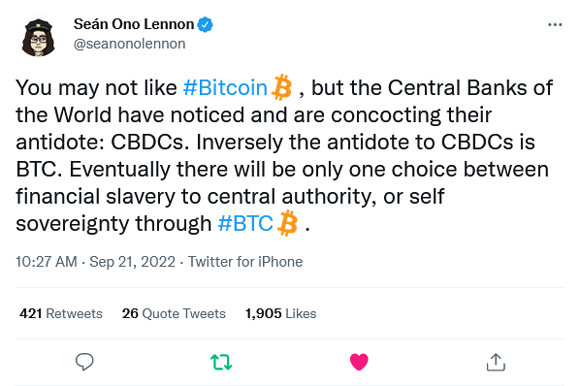Screen dimensions: 580x386
Task: Open the Twitter for iPhone source link
Action: click(x=245, y=262)
